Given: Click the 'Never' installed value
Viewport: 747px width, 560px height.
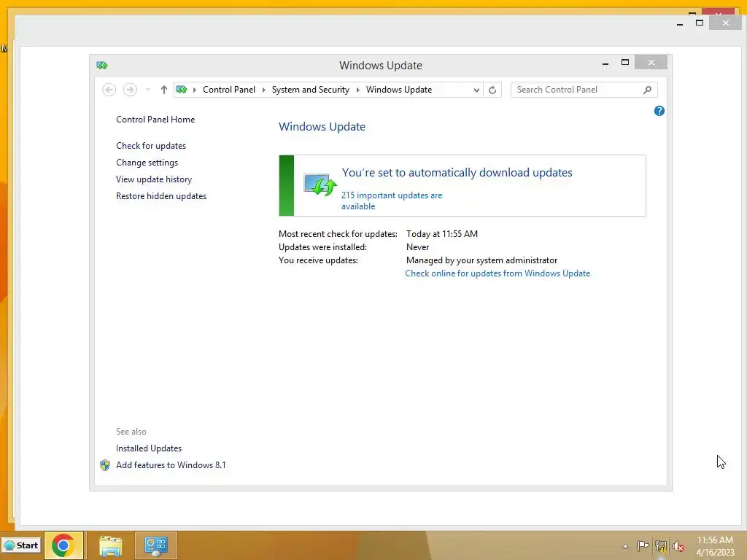Looking at the screenshot, I should pyautogui.click(x=418, y=247).
